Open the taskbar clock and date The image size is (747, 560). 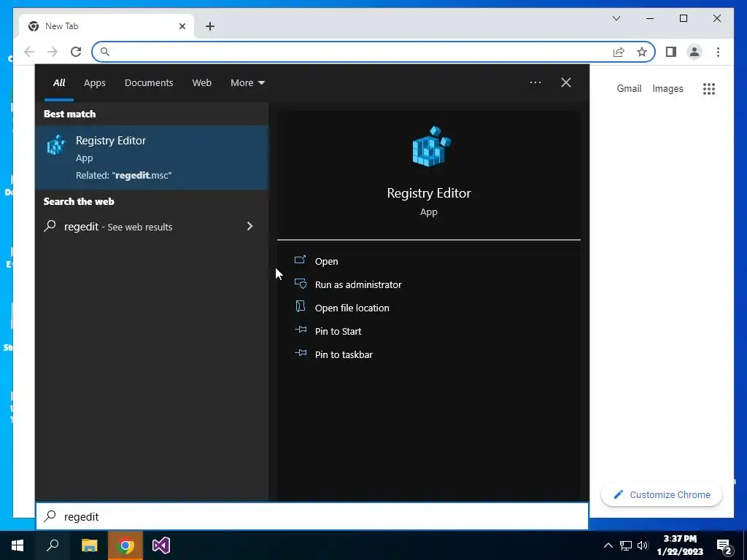[680, 545]
